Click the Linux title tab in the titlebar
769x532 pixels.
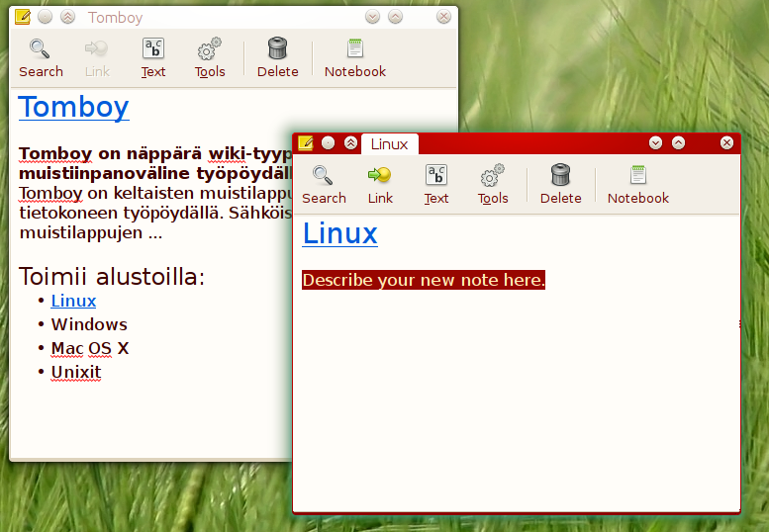tap(389, 144)
